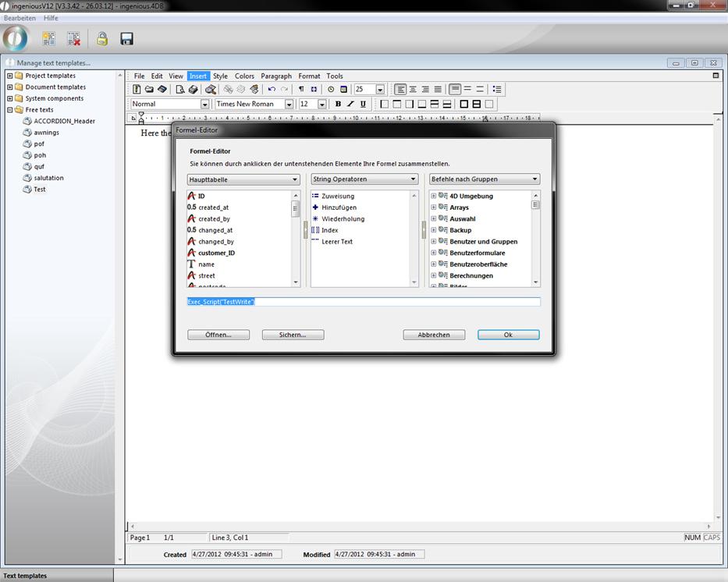Toggle underline formatting button
This screenshot has height=582, width=728.
[x=363, y=104]
